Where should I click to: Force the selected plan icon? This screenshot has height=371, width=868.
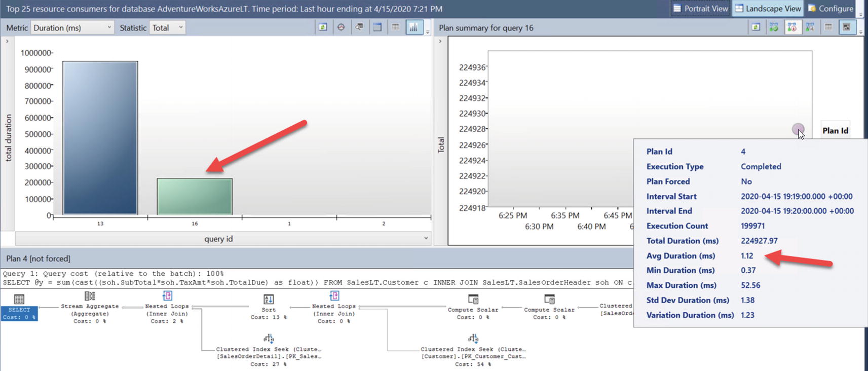click(x=774, y=27)
